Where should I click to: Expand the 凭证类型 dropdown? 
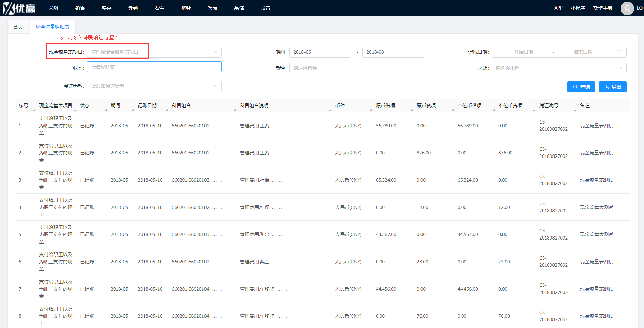(154, 86)
